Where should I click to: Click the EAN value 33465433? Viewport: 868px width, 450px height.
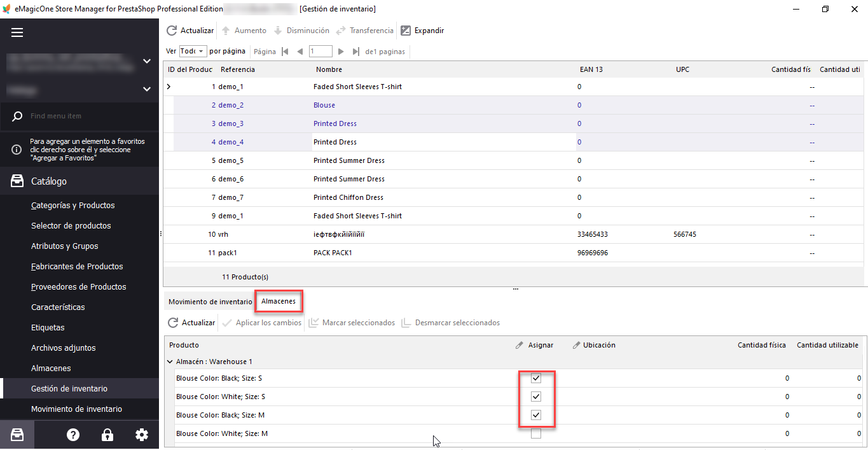tap(592, 234)
